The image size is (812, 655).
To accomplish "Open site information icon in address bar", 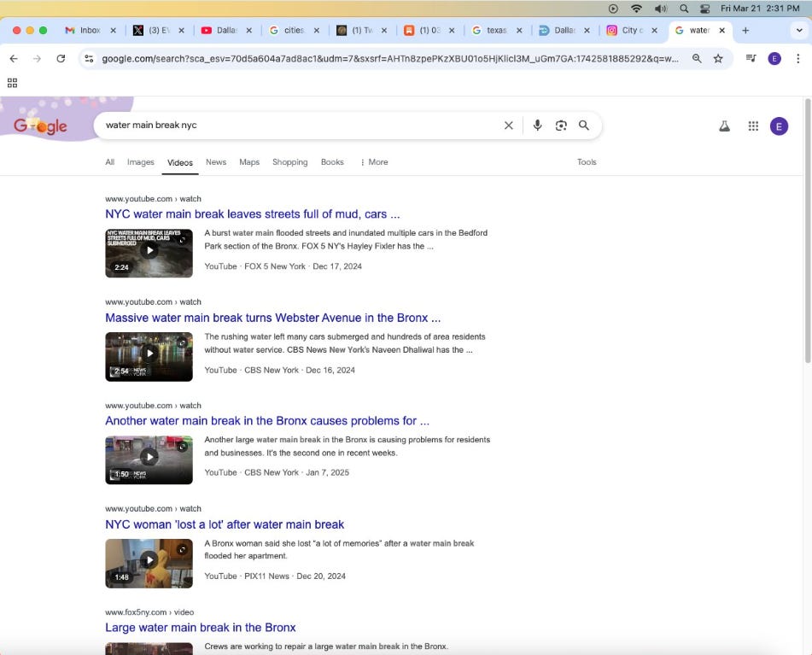I will coord(89,59).
